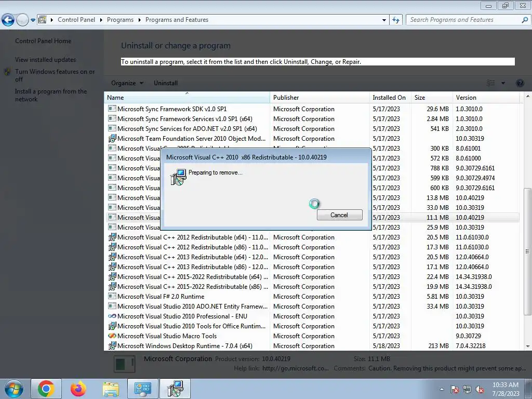Open the clock showing 10:33 AM
532x399 pixels.
(506, 389)
